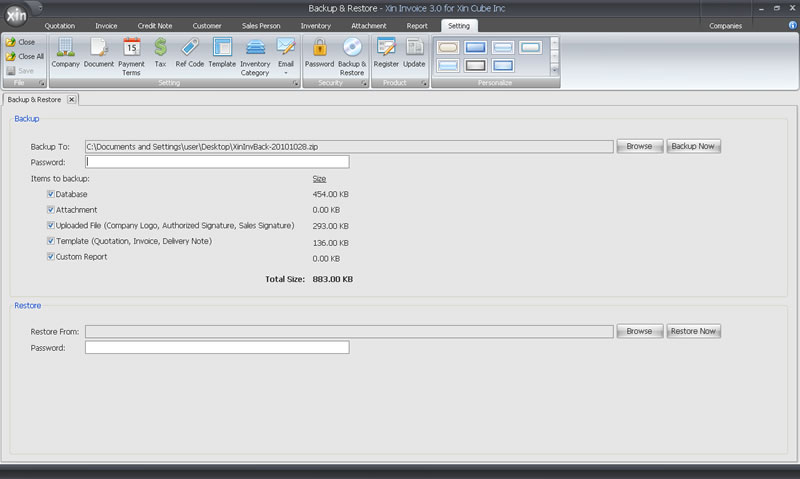Viewport: 800px width, 479px height.
Task: Open the Email settings icon
Action: (286, 51)
